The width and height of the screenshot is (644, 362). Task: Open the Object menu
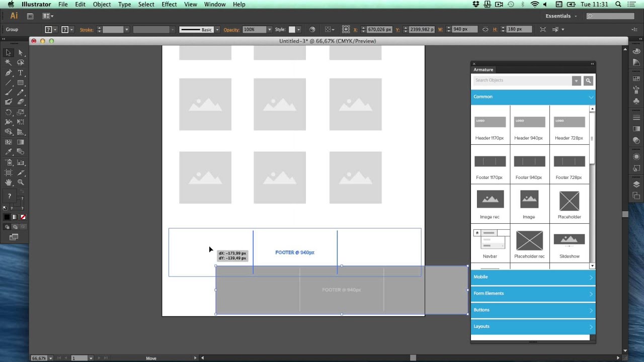(102, 5)
